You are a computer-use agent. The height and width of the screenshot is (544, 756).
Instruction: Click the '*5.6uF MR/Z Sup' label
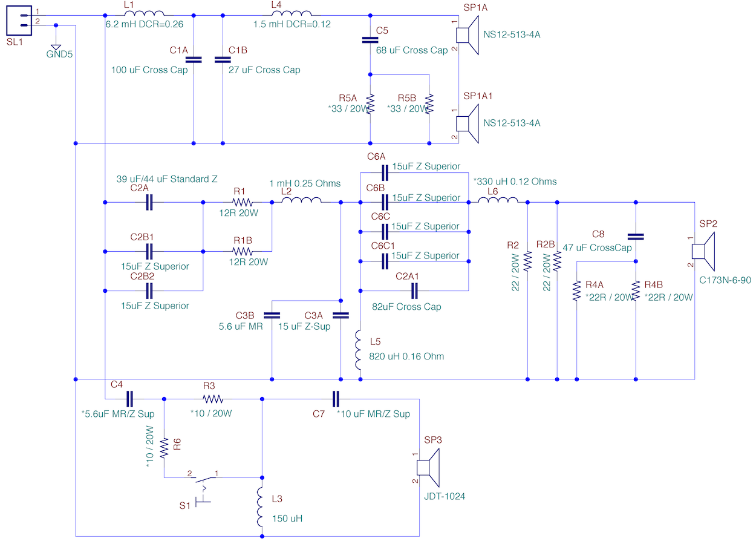coord(118,414)
